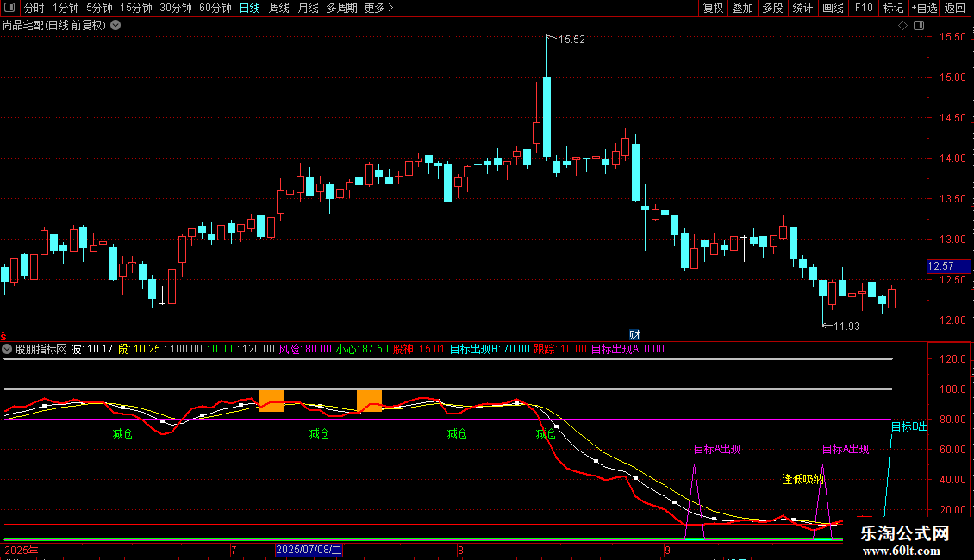The height and width of the screenshot is (560, 974).
Task: Click the 复权 adjustment button
Action: [x=713, y=8]
